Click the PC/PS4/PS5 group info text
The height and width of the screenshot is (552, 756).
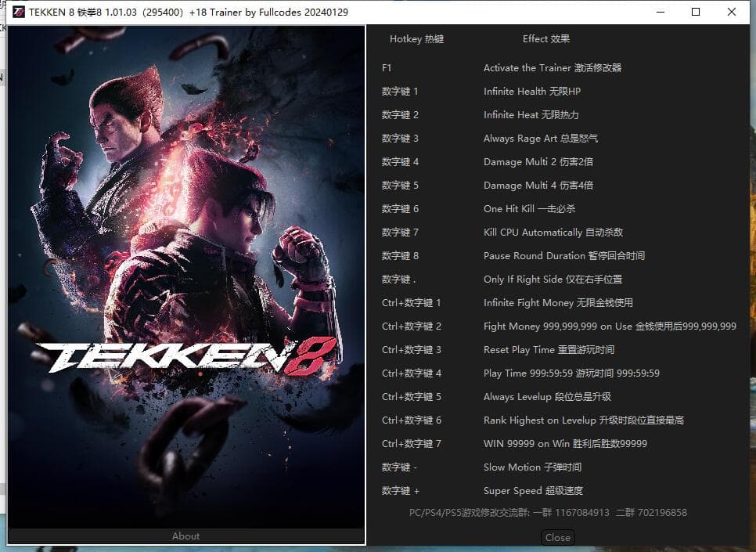[548, 512]
